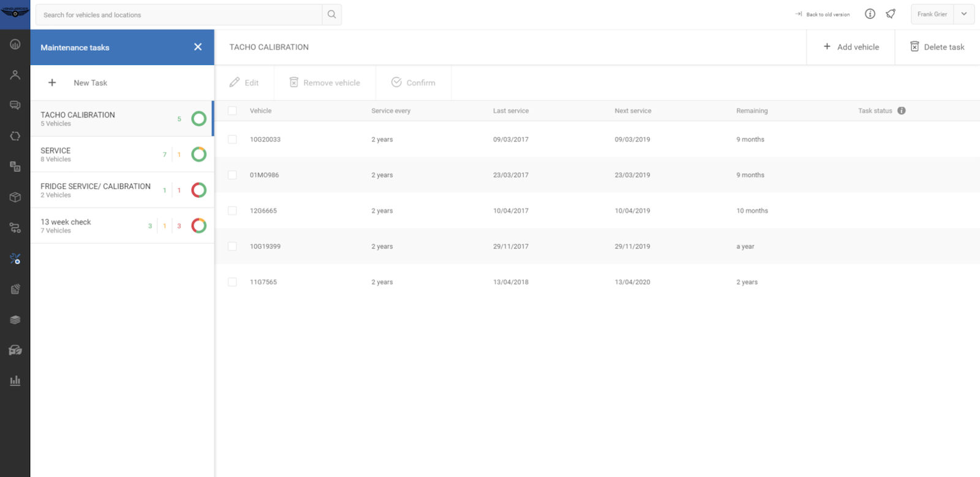Click the FRIDGE SERVICE status ring indicator
Viewport: 980px width, 477px height.
click(198, 190)
